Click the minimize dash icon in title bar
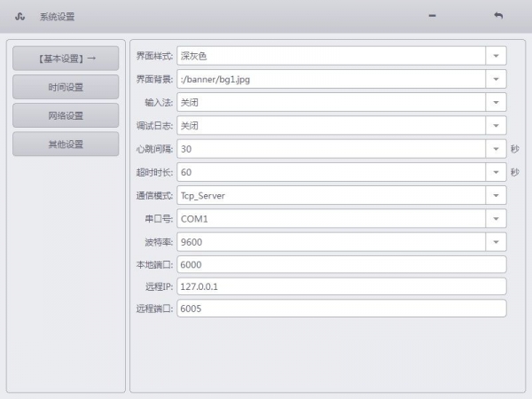The image size is (532, 399). 432,16
